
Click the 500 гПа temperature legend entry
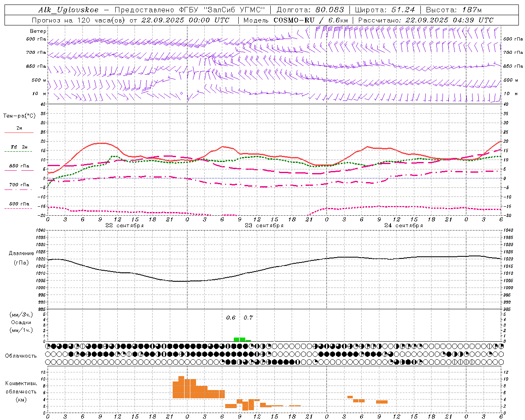[x=19, y=204]
